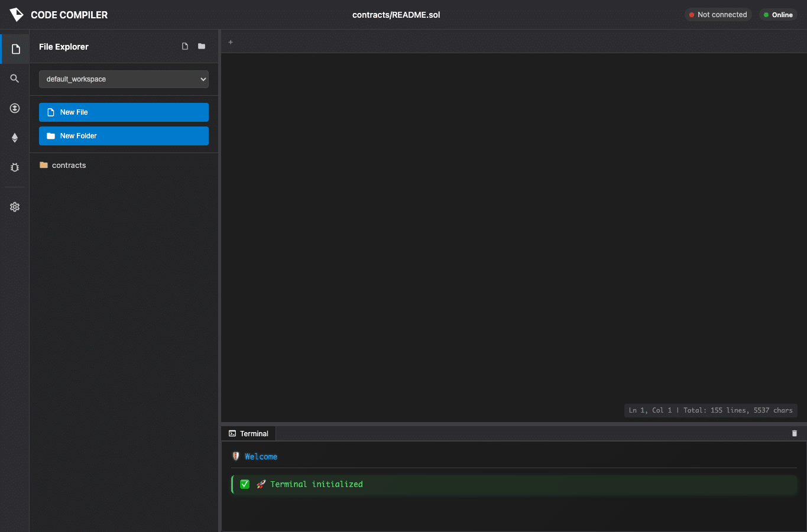This screenshot has width=807, height=532.
Task: Click the Not connected status badge
Action: pyautogui.click(x=718, y=15)
